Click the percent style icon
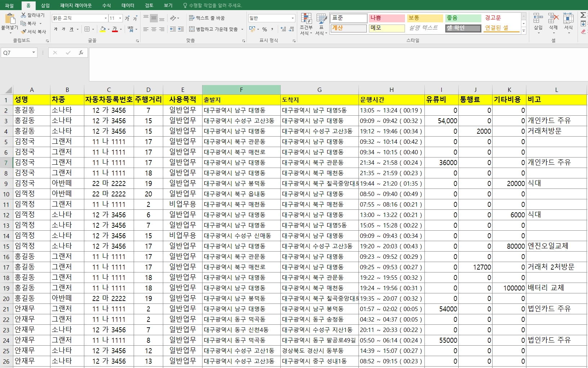Image resolution: width=588 pixels, height=368 pixels. tap(264, 29)
